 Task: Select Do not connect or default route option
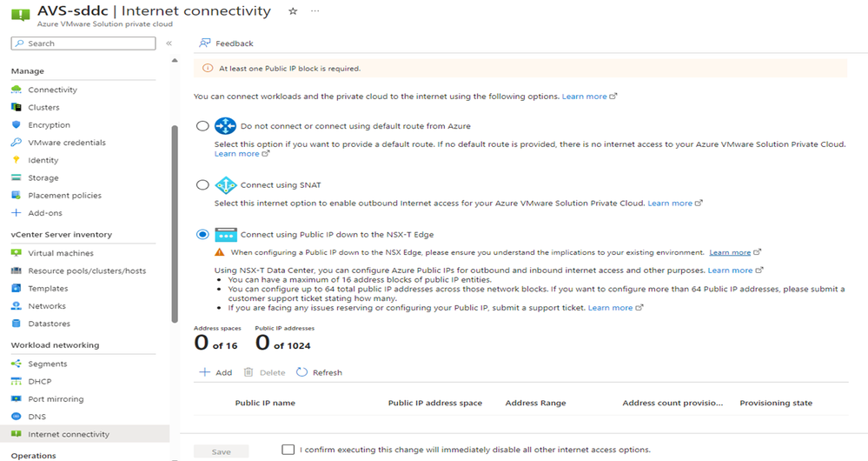[202, 126]
